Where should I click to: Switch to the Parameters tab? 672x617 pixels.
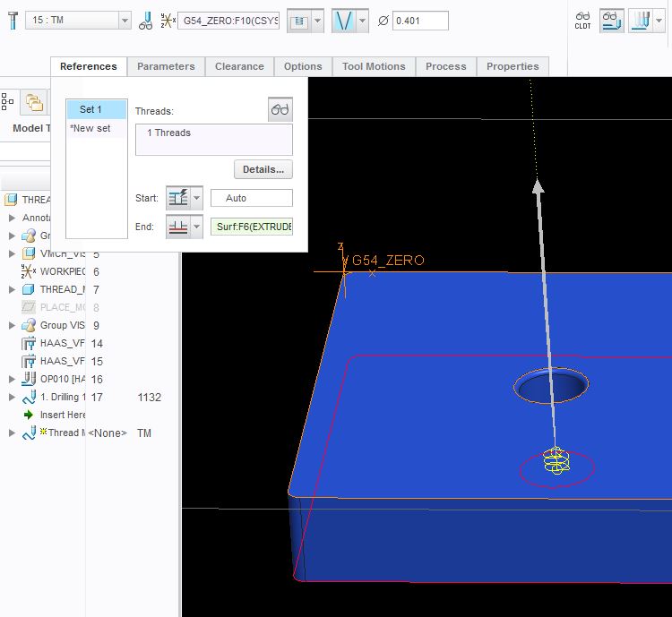tap(166, 66)
